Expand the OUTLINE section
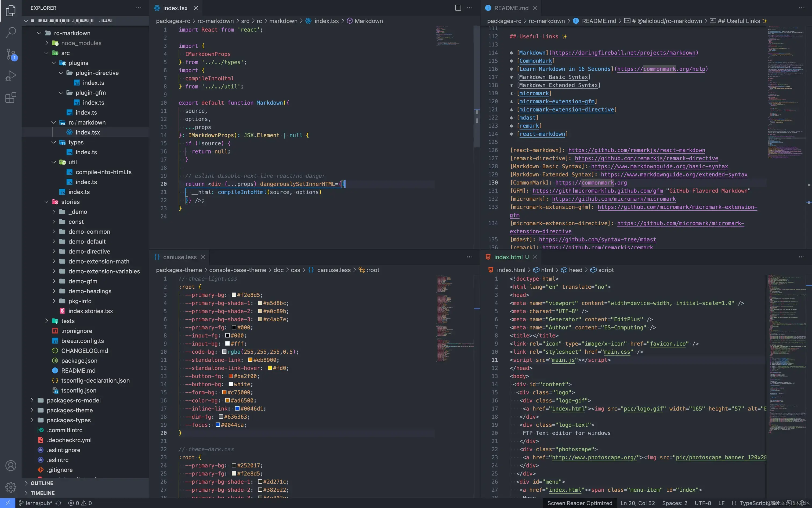 pos(42,483)
